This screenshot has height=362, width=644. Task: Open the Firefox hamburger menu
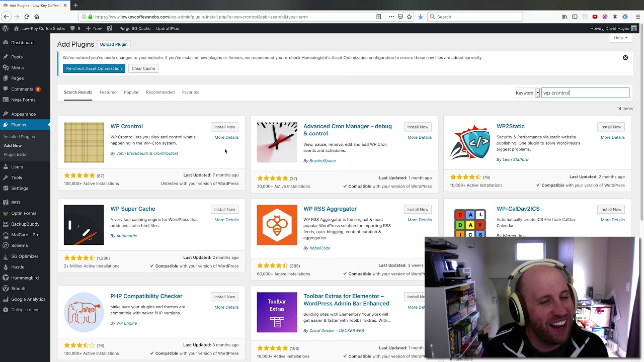638,17
